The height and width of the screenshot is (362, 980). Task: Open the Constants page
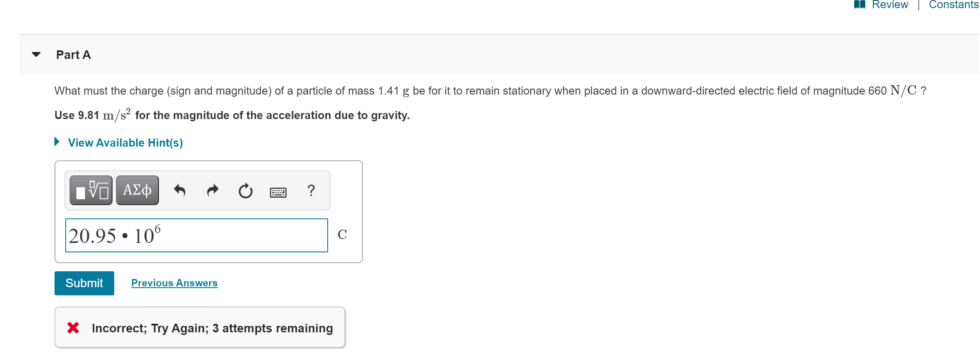(x=953, y=5)
